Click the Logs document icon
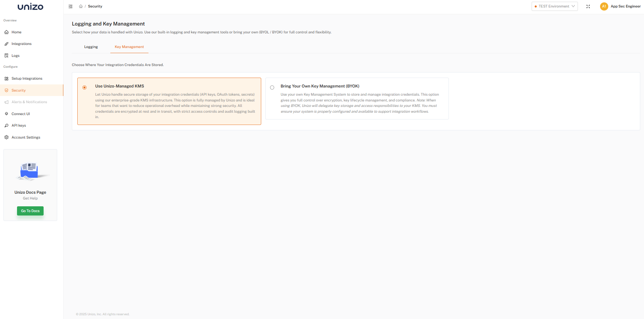The width and height of the screenshot is (644, 319). coord(6,55)
